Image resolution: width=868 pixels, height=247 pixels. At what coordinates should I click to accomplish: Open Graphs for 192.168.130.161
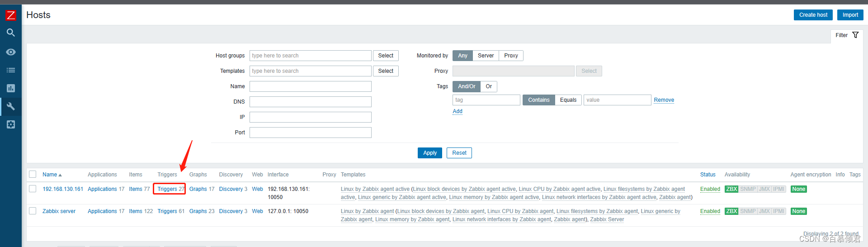pyautogui.click(x=198, y=189)
